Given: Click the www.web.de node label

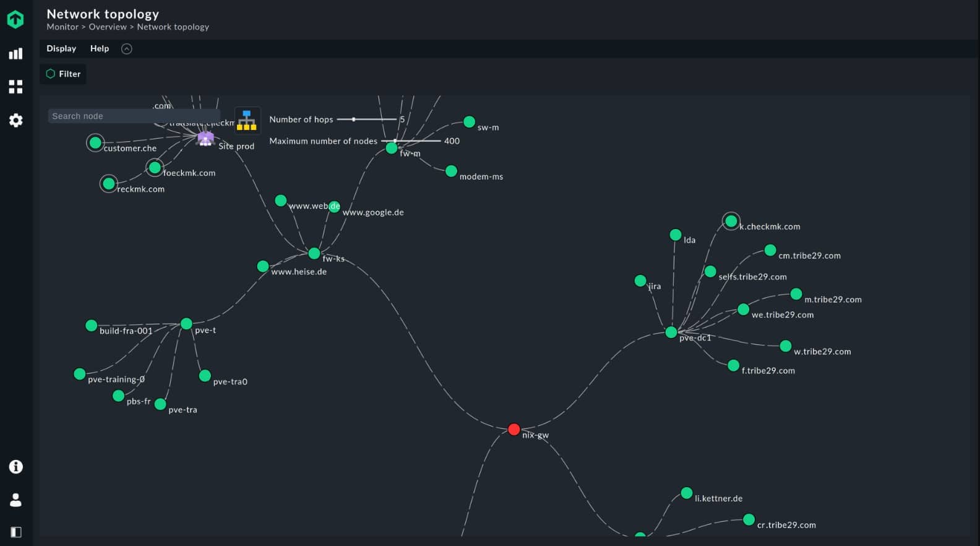Looking at the screenshot, I should 314,206.
